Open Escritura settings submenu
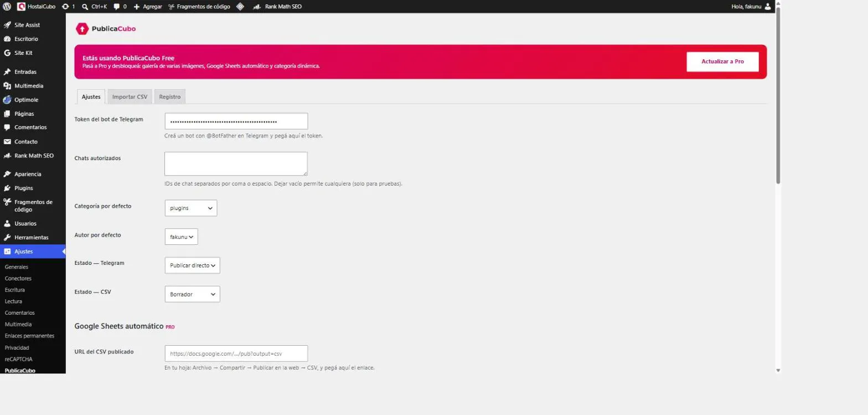The height and width of the screenshot is (415, 868). pyautogui.click(x=15, y=290)
